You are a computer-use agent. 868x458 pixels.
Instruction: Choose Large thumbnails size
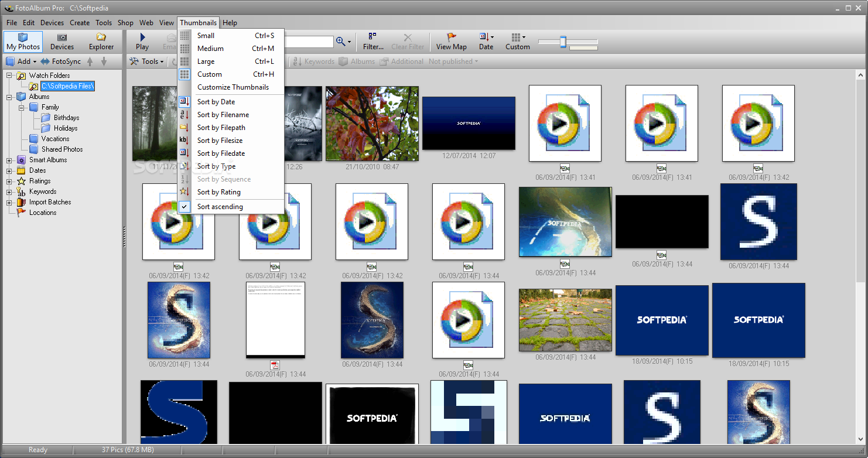pos(231,61)
